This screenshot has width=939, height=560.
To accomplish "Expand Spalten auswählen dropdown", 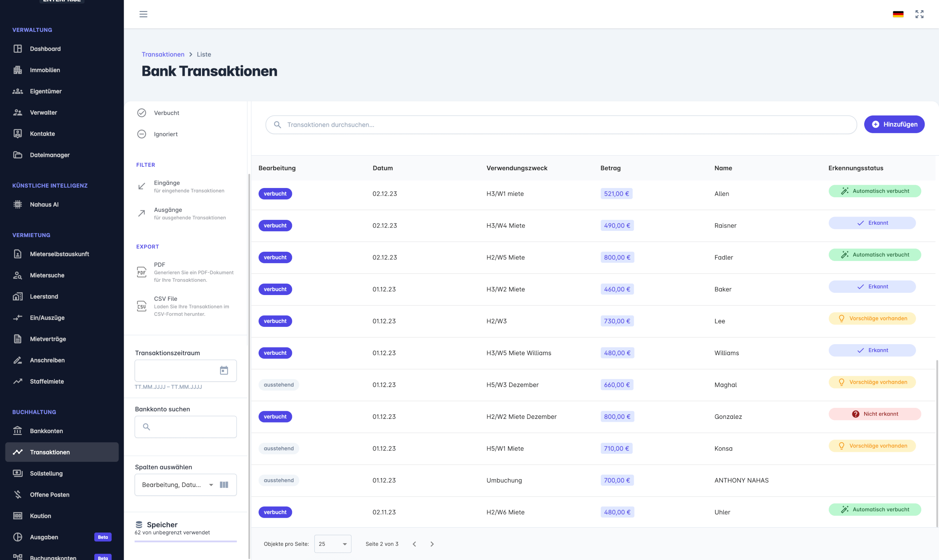I will 211,485.
